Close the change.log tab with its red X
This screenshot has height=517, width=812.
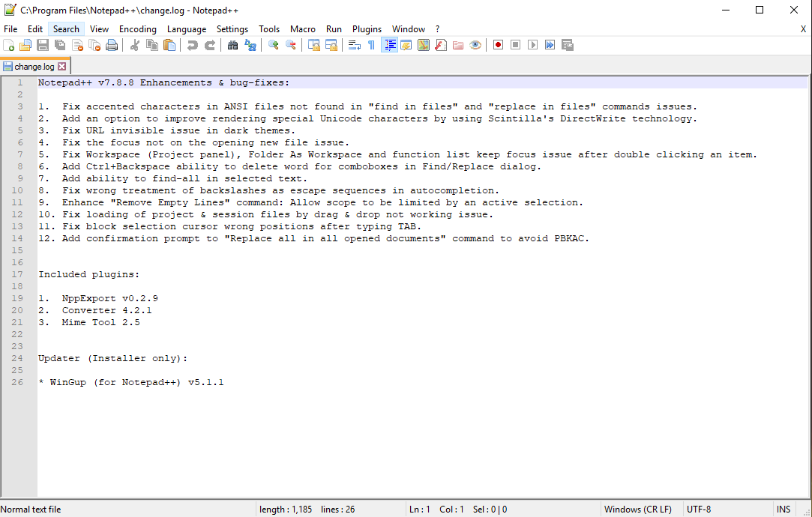(61, 66)
